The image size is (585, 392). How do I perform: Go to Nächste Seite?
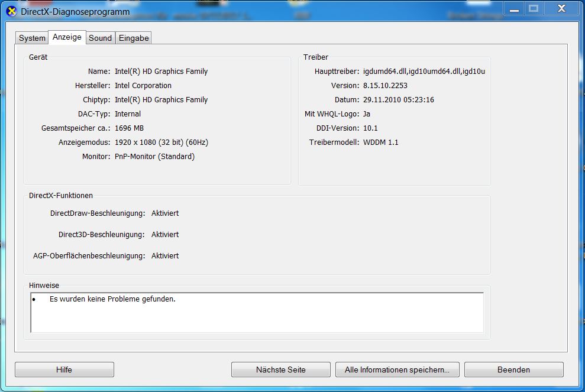[280, 370]
